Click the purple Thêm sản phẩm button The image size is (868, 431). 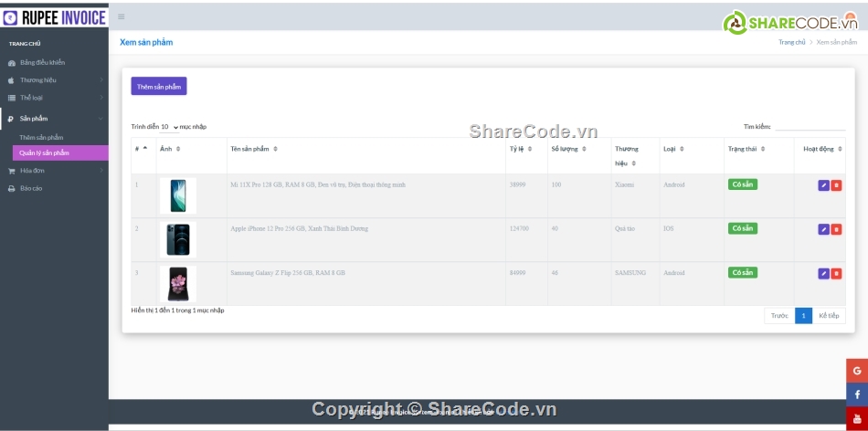[x=159, y=87]
